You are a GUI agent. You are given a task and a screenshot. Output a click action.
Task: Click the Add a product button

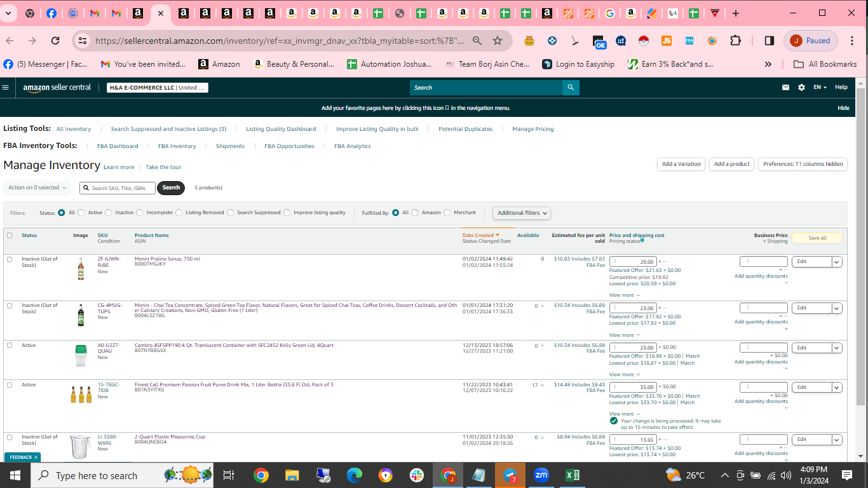point(732,164)
